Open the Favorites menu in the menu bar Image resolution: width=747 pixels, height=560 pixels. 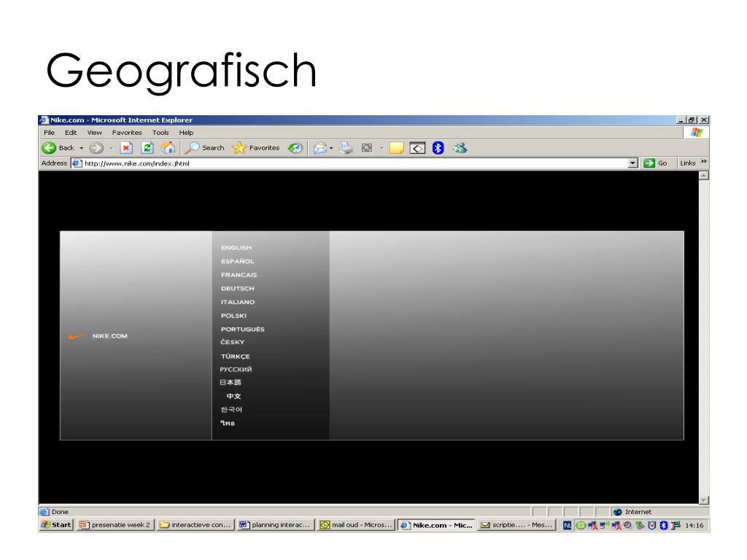[127, 133]
